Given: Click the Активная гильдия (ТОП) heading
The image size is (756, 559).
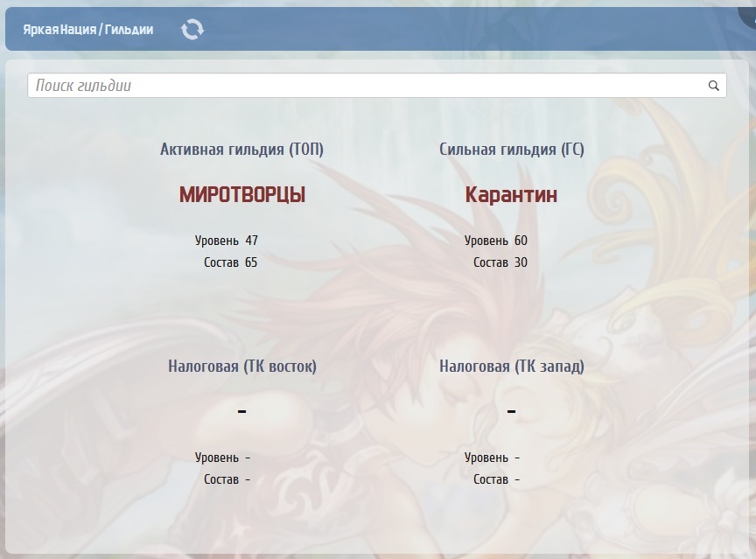Looking at the screenshot, I should (x=242, y=150).
